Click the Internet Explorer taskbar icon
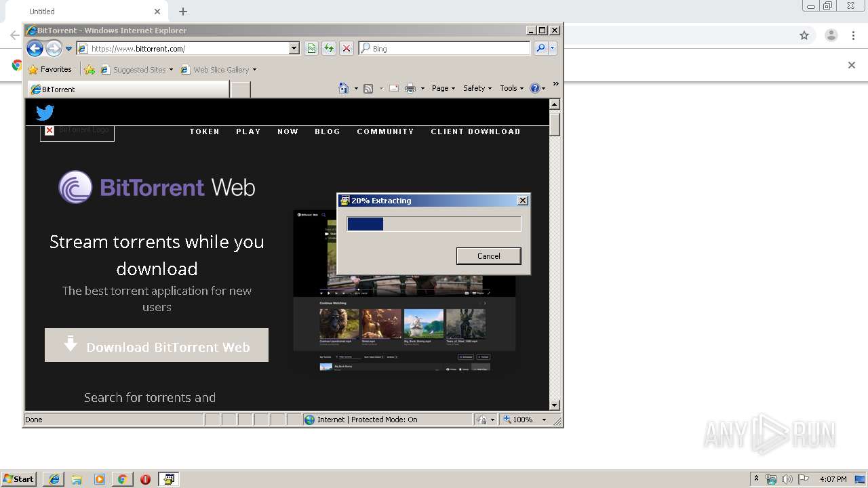868x488 pixels. pos(54,479)
